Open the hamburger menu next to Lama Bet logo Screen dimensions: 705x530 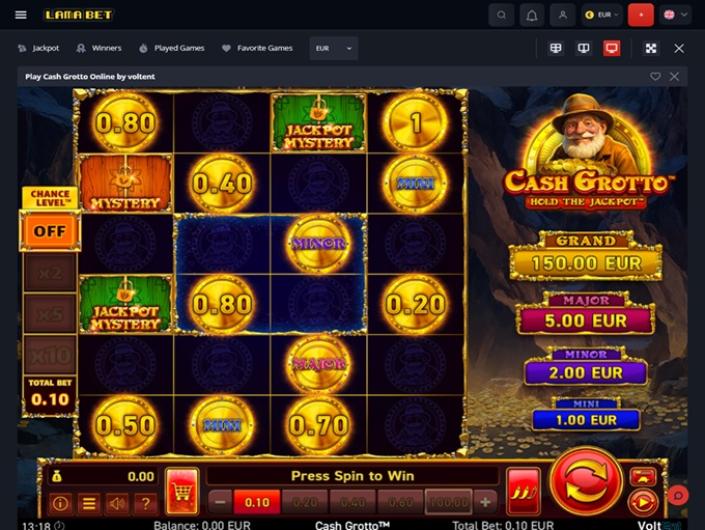coord(21,15)
